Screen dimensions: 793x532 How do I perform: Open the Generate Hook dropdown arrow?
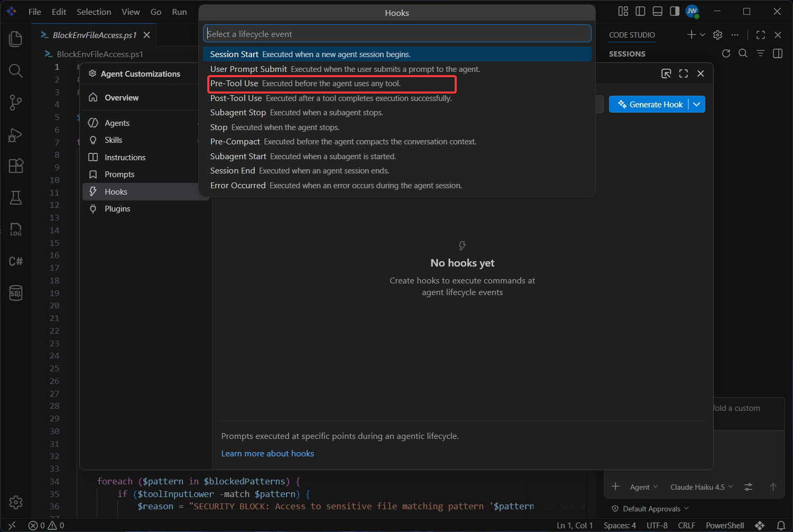(x=697, y=104)
